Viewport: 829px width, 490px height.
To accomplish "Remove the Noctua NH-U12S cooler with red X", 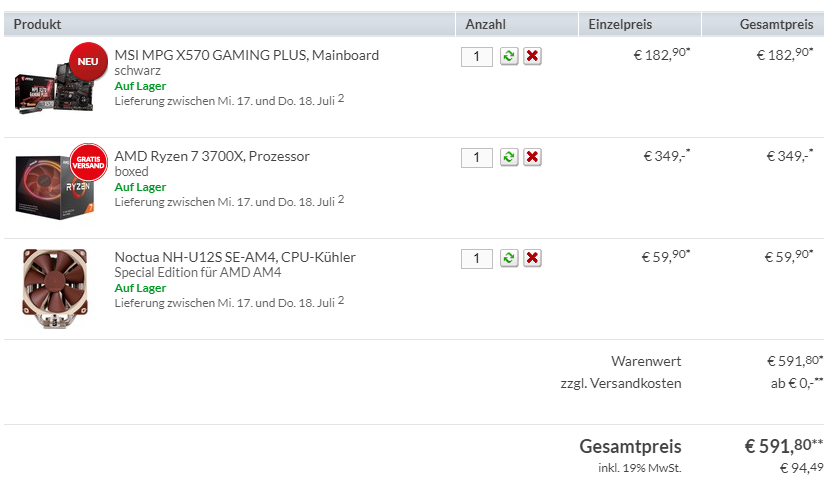I will (532, 258).
